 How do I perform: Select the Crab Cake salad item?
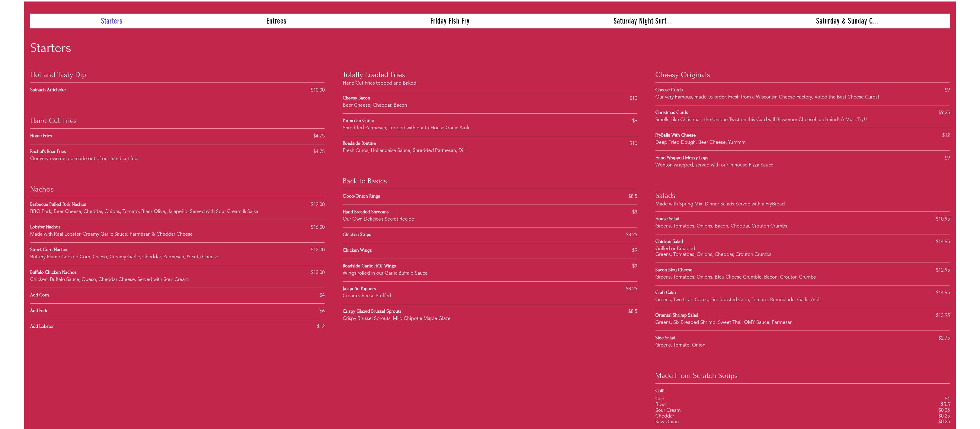coord(665,293)
